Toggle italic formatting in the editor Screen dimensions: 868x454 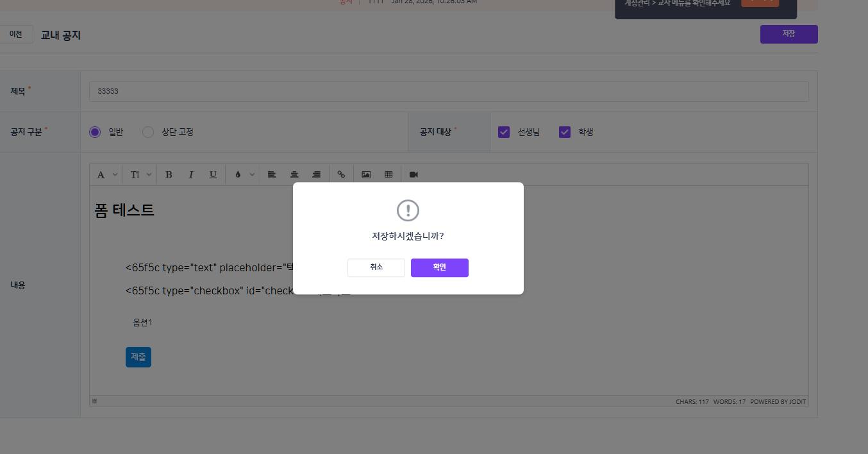pos(190,174)
